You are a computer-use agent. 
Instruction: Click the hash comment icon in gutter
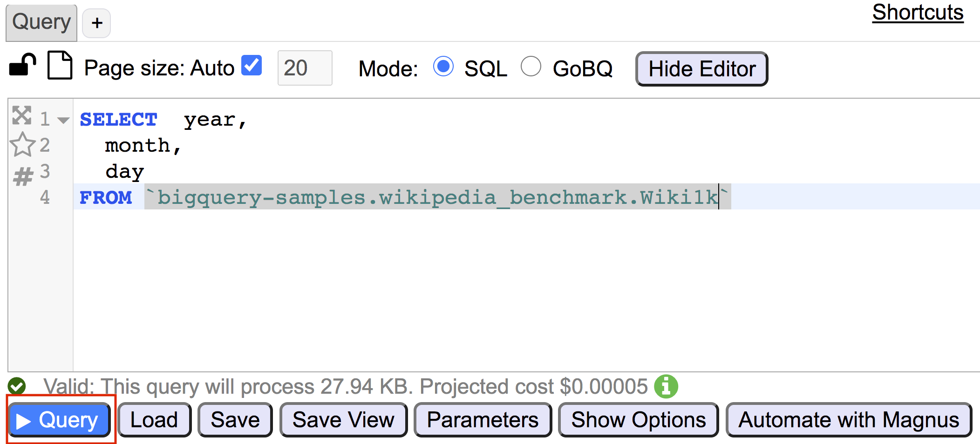(x=23, y=176)
